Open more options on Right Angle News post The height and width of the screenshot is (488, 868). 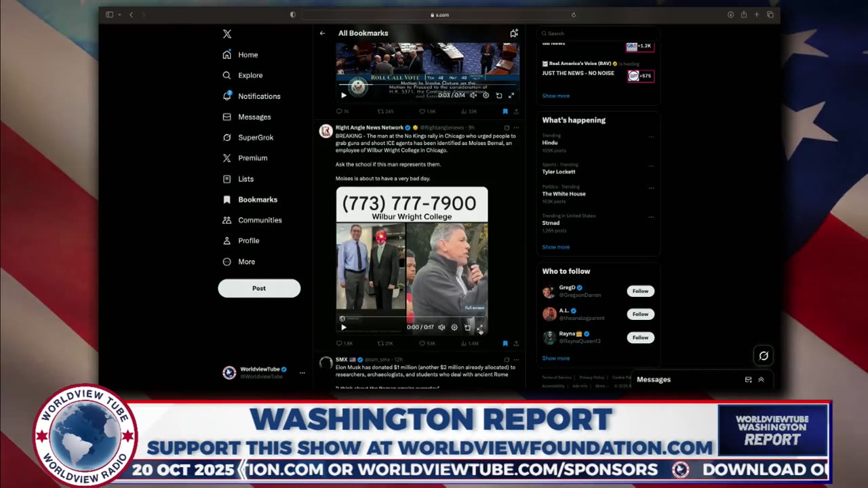coord(516,127)
